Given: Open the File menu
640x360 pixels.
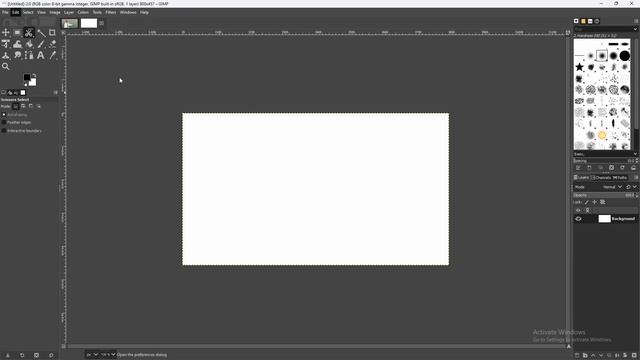Looking at the screenshot, I should click(x=5, y=12).
